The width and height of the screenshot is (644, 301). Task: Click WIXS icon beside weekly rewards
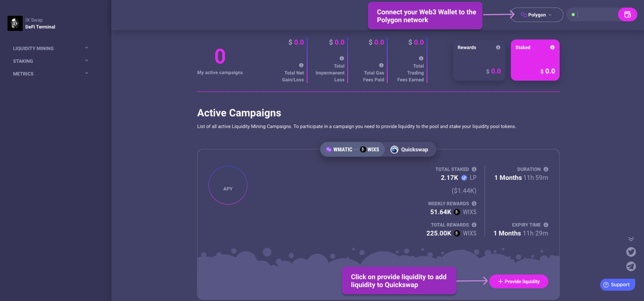click(x=457, y=212)
